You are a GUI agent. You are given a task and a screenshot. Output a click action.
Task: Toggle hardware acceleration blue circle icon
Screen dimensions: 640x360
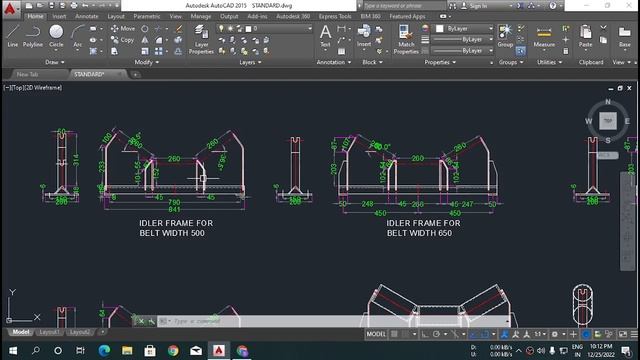tap(586, 334)
